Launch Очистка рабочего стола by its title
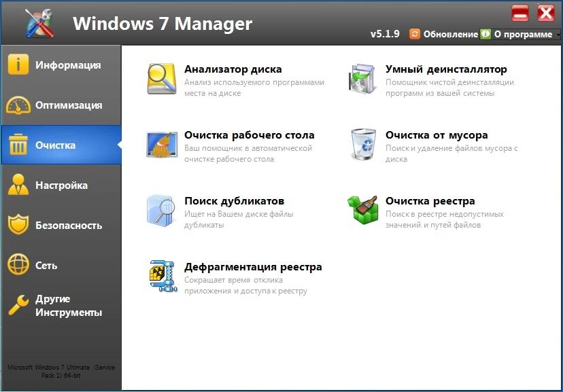Viewport: 563px width, 392px height. [249, 135]
